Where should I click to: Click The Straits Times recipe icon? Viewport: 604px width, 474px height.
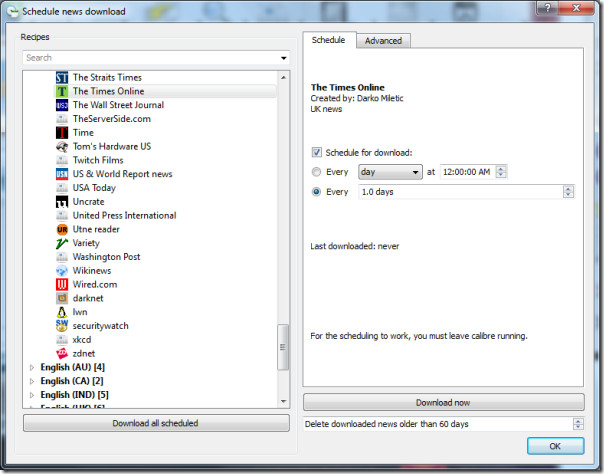click(x=62, y=77)
